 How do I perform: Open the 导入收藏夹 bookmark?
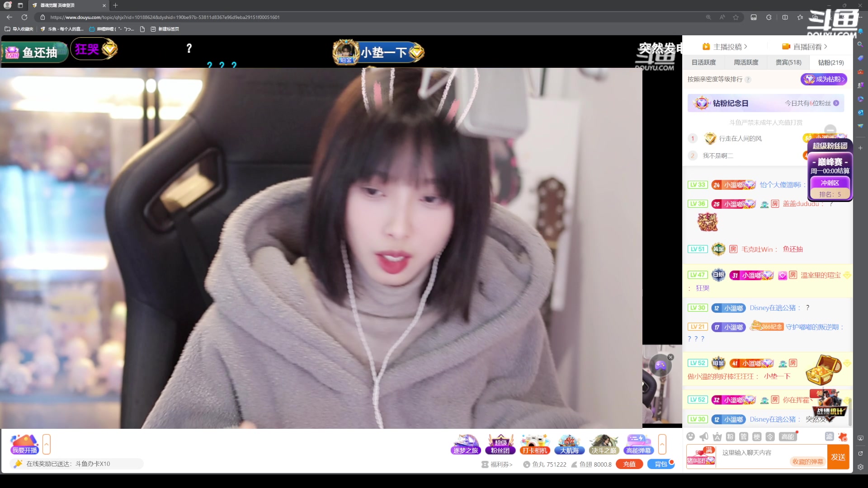[x=19, y=29]
